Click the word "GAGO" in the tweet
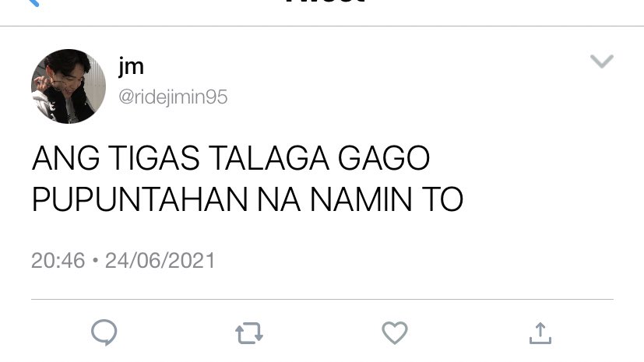Image resolution: width=644 pixels, height=362 pixels. (384, 158)
